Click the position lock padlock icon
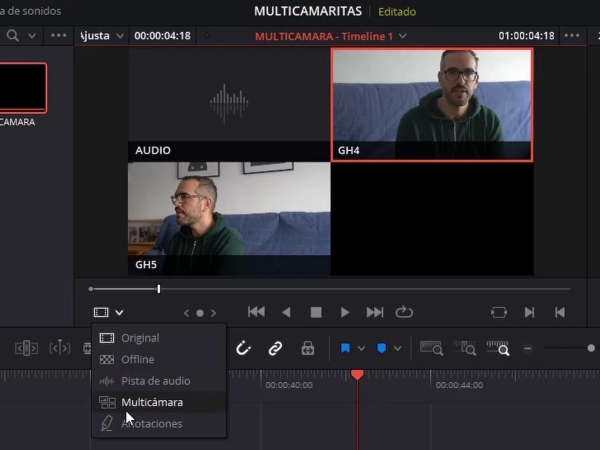This screenshot has height=450, width=600. click(308, 348)
